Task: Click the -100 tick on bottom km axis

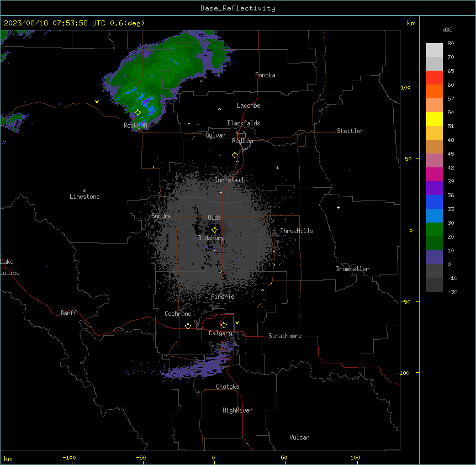Action: tap(69, 458)
